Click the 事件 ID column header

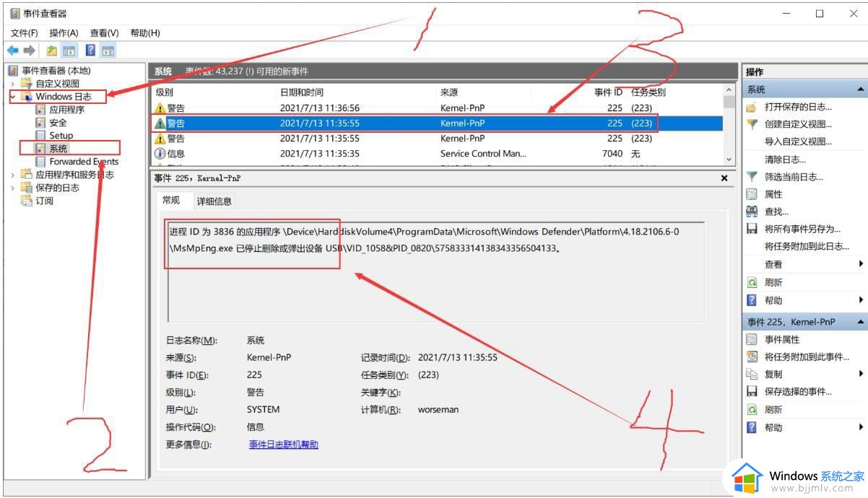click(608, 92)
